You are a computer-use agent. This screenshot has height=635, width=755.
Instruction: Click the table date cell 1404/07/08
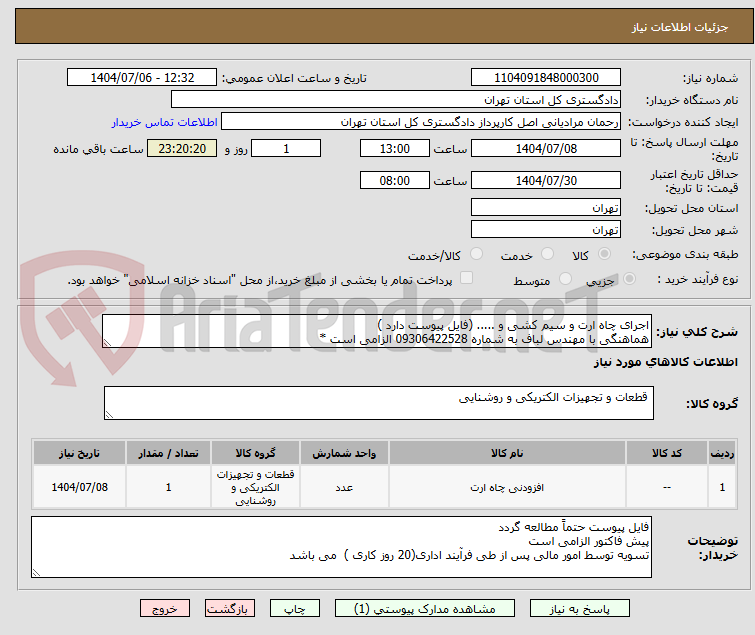[79, 487]
